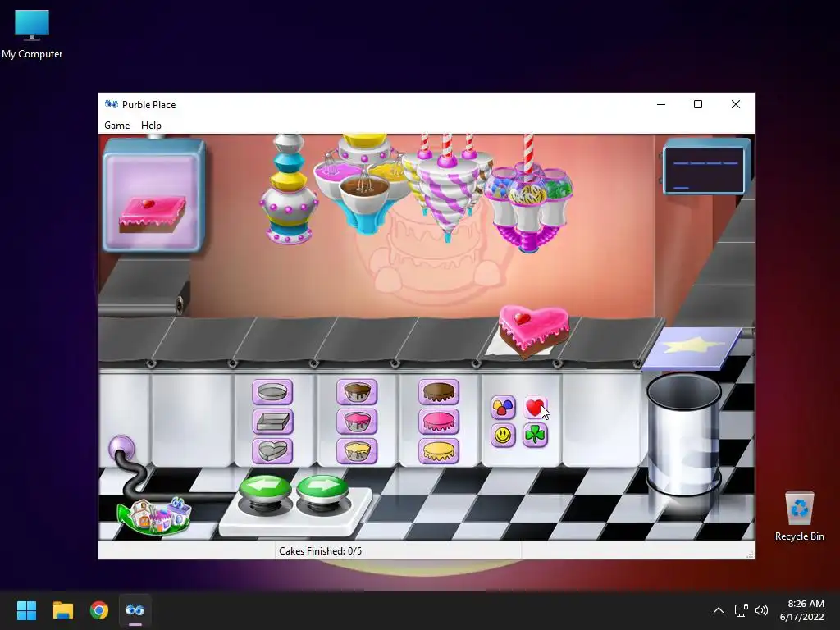Expand the hidden system tray icons chevron
840x630 pixels.
tap(719, 610)
